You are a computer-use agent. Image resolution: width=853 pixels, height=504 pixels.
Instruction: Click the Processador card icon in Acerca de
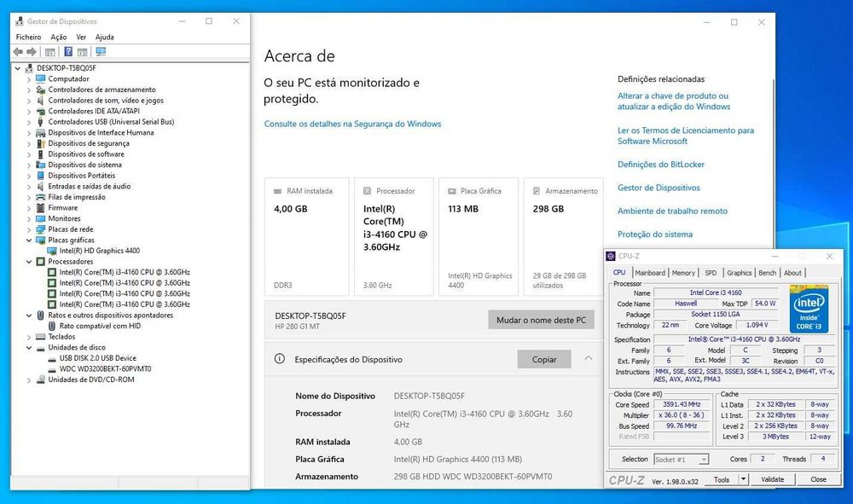pos(367,191)
